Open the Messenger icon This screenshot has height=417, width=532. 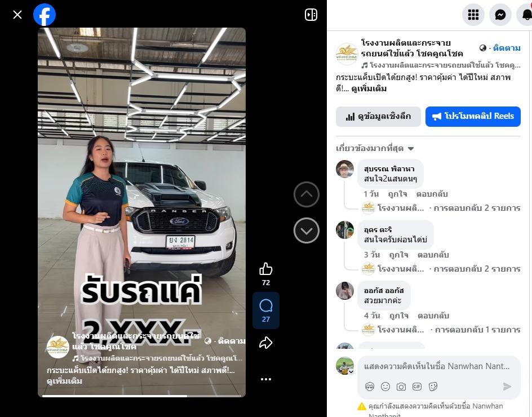(500, 15)
